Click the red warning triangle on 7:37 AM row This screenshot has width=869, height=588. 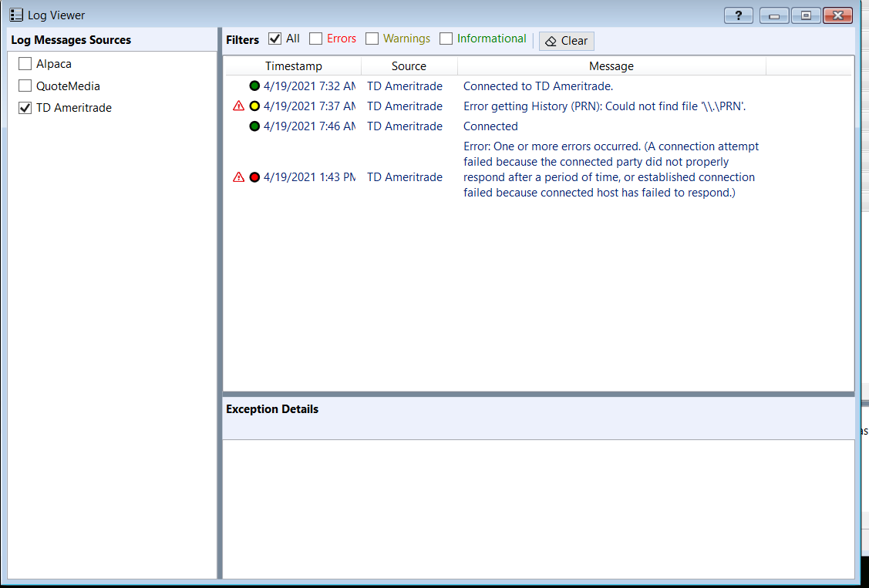point(239,106)
